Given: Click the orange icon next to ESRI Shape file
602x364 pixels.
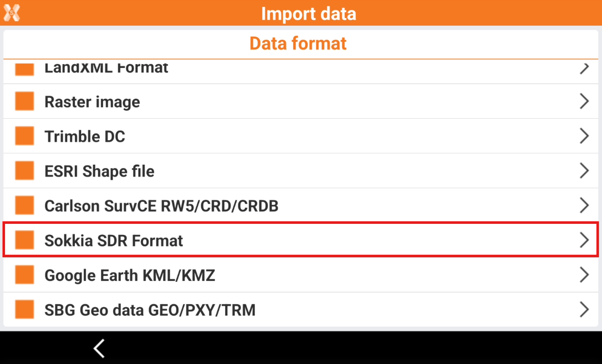Looking at the screenshot, I should click(25, 171).
